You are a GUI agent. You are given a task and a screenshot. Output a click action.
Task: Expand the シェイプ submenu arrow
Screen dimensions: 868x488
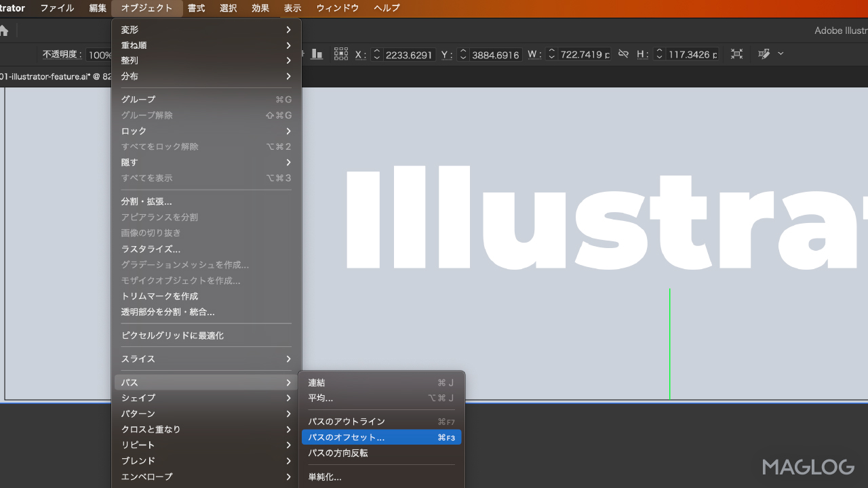[288, 398]
